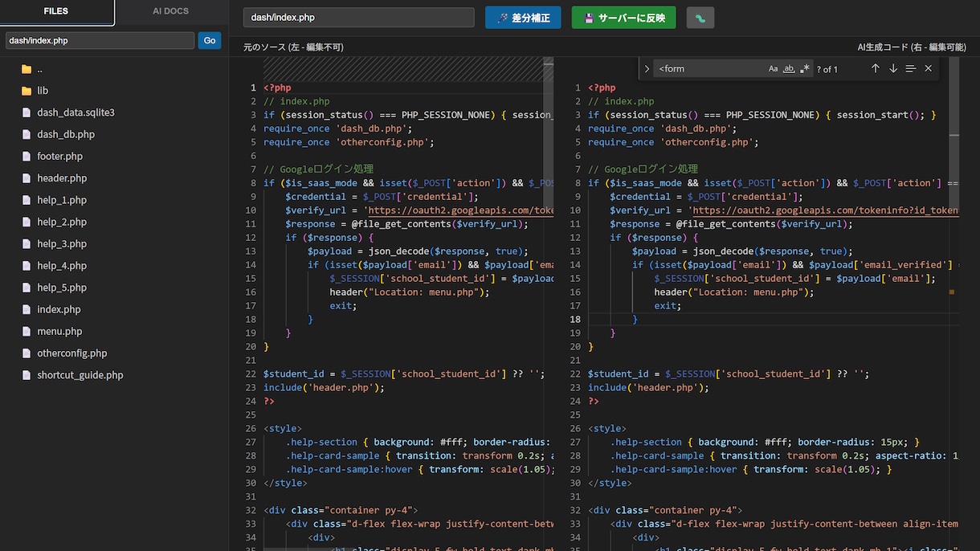Focus the top toolbar dash/index.php filename field
The width and height of the screenshot is (980, 551).
tap(359, 18)
